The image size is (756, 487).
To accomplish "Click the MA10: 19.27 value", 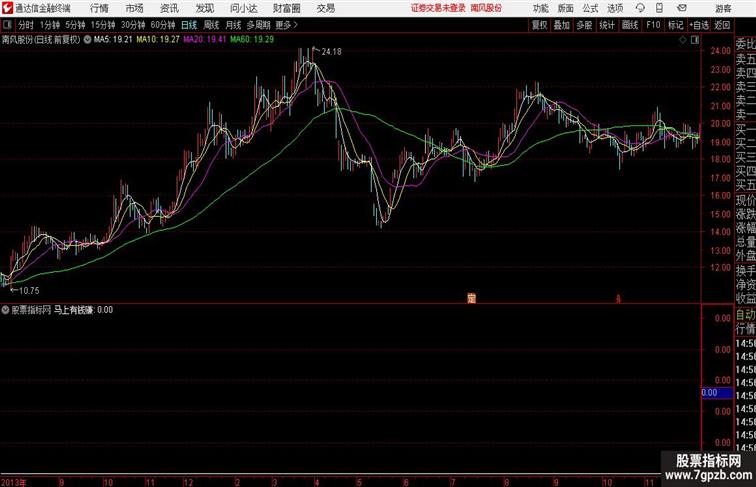I will click(x=158, y=40).
